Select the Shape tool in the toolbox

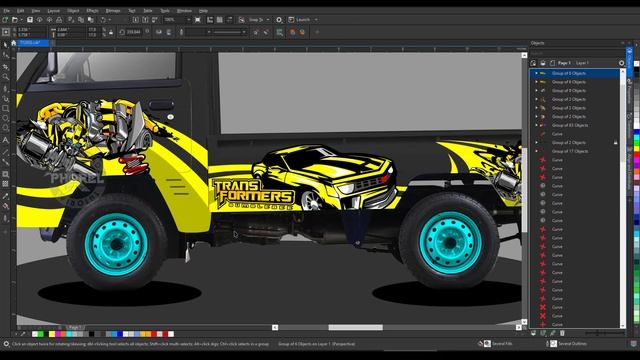click(x=5, y=55)
